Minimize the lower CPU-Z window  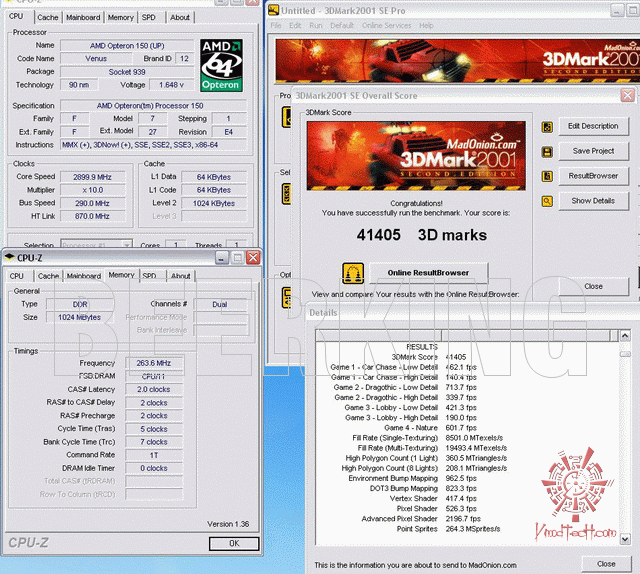(x=222, y=257)
